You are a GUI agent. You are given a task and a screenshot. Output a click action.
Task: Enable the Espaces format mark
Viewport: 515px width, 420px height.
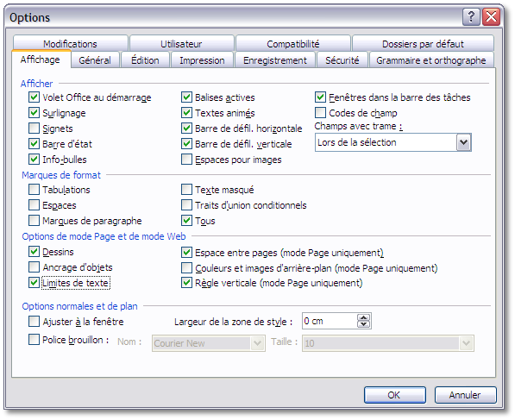point(34,205)
